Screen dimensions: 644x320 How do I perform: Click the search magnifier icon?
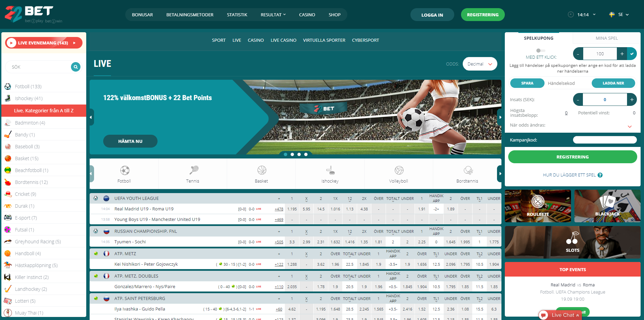point(76,67)
